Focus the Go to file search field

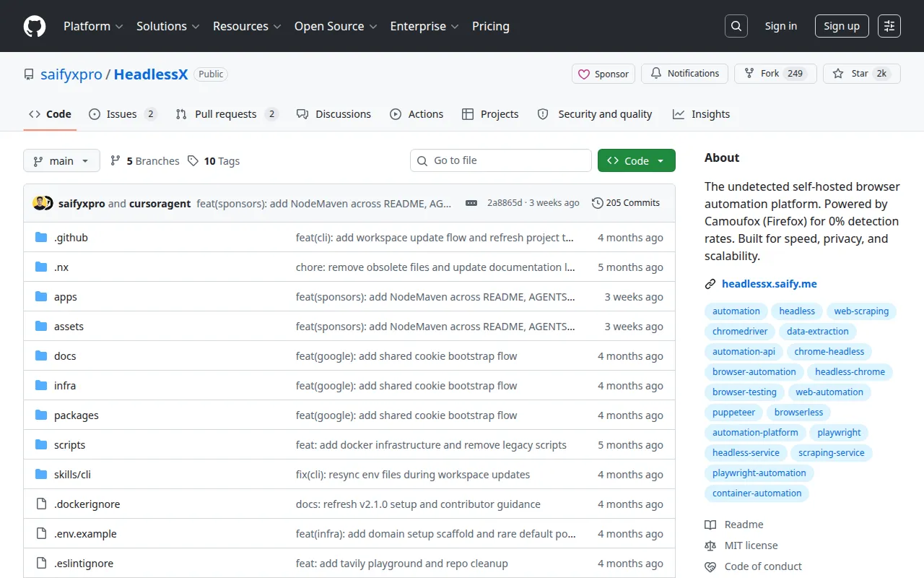click(x=501, y=160)
